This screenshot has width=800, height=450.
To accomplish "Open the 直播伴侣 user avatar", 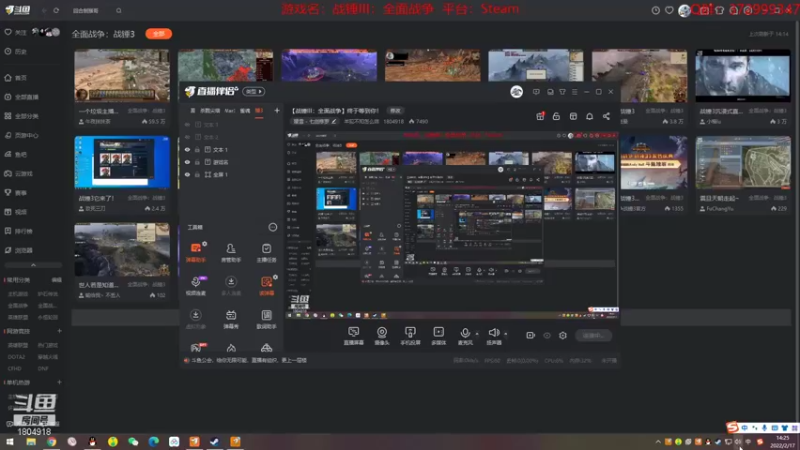I will click(516, 92).
